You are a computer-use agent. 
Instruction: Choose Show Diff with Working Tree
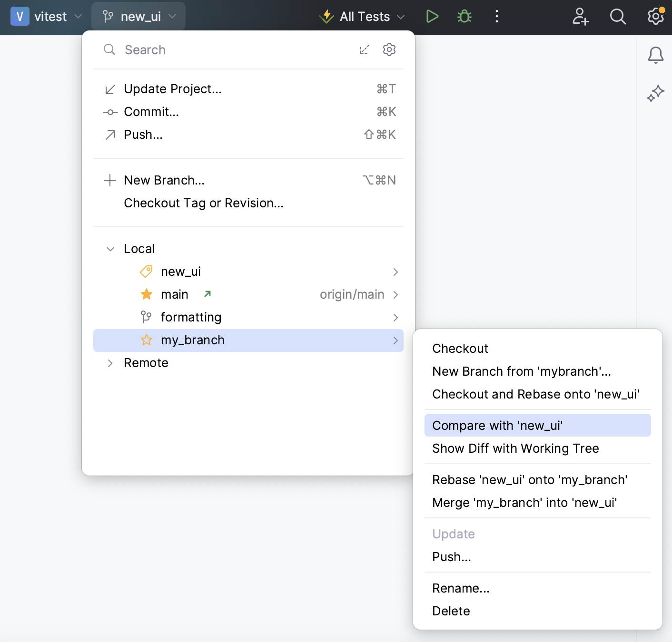pyautogui.click(x=515, y=448)
